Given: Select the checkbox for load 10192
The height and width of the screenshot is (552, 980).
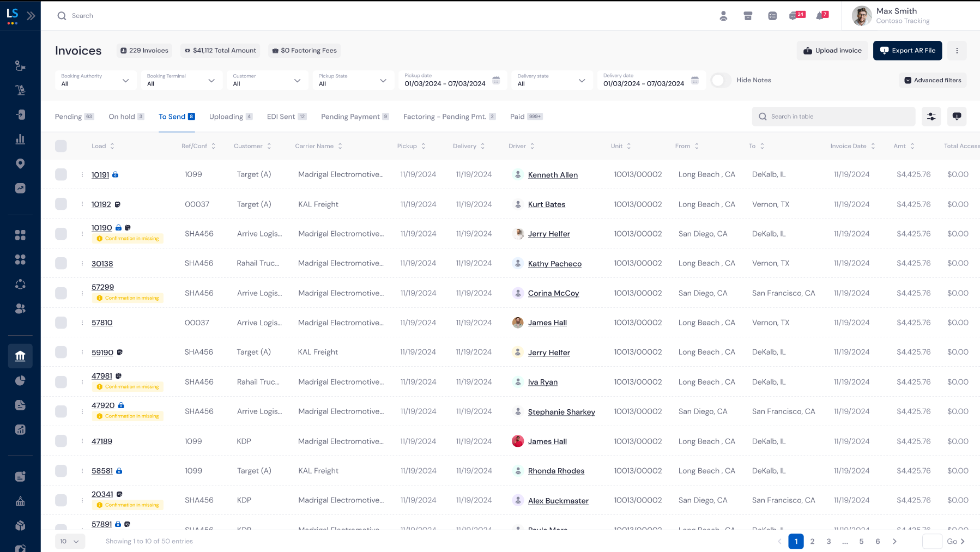Looking at the screenshot, I should tap(61, 204).
